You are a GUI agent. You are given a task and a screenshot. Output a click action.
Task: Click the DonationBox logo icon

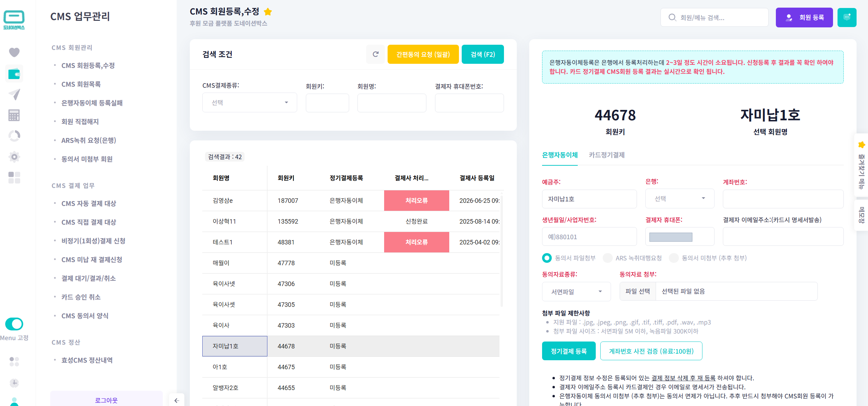coord(14,20)
